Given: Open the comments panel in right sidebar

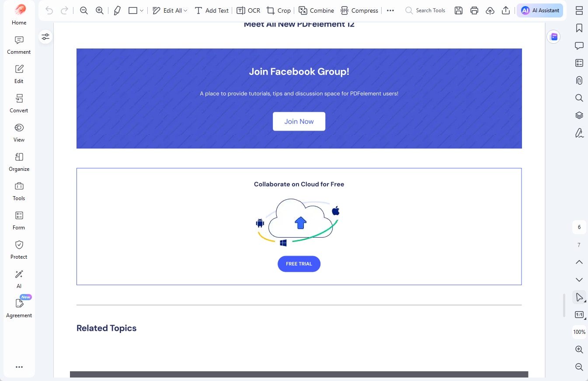Looking at the screenshot, I should [x=579, y=45].
